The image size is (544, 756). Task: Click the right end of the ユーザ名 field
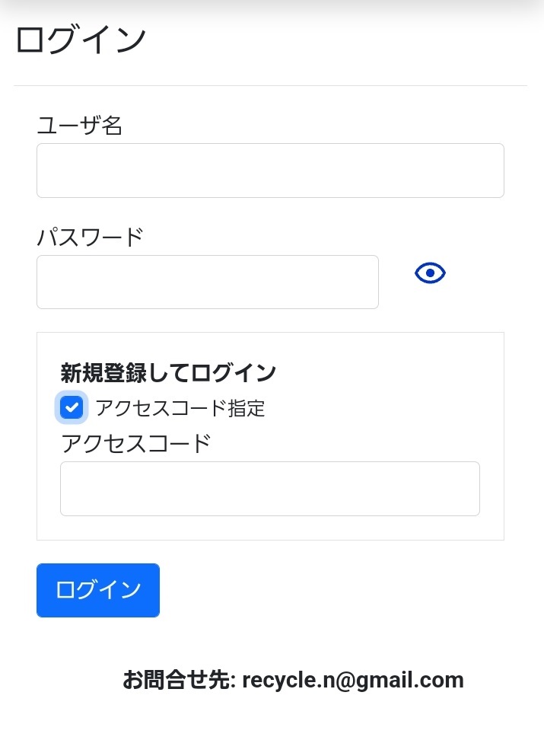[487, 171]
